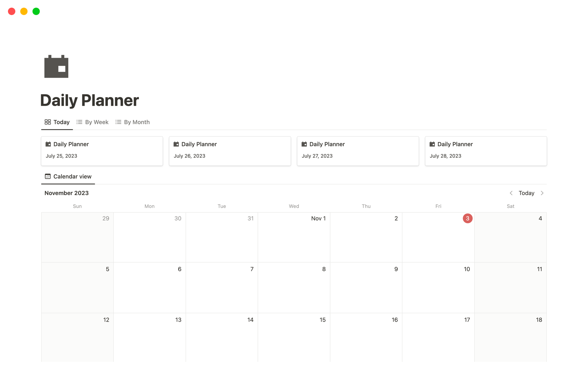This screenshot has height=368, width=588.
Task: Click the Today view grid icon
Action: click(x=47, y=122)
